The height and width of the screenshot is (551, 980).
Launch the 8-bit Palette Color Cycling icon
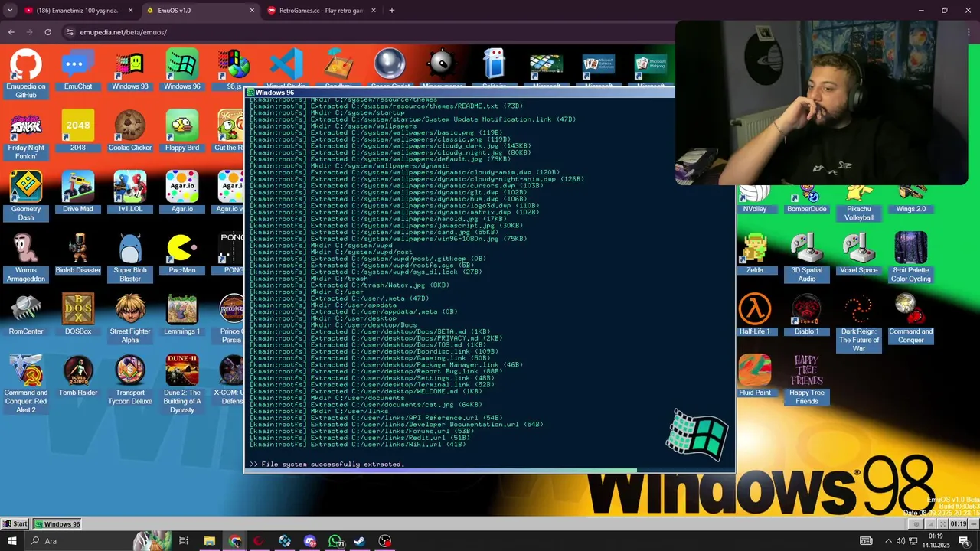911,257
